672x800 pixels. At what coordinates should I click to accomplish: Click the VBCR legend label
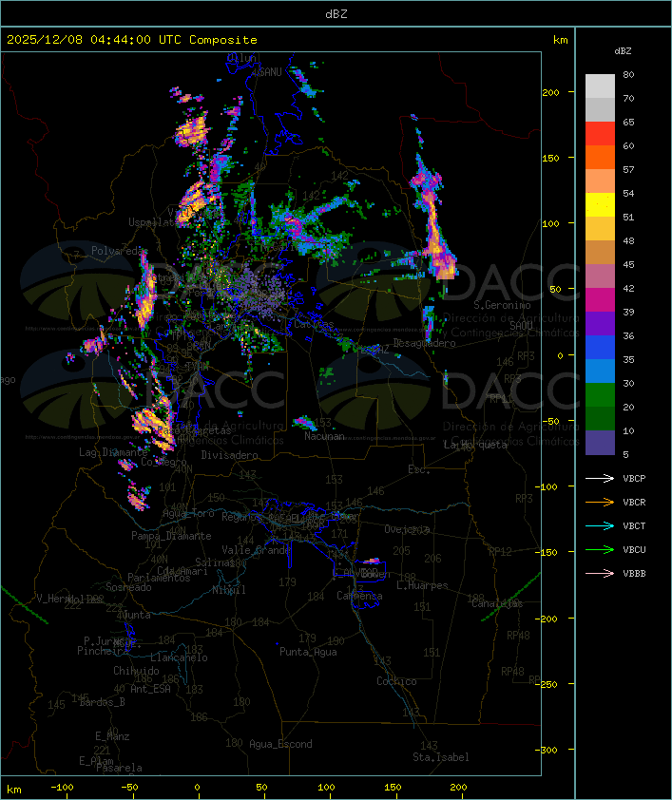pyautogui.click(x=634, y=502)
